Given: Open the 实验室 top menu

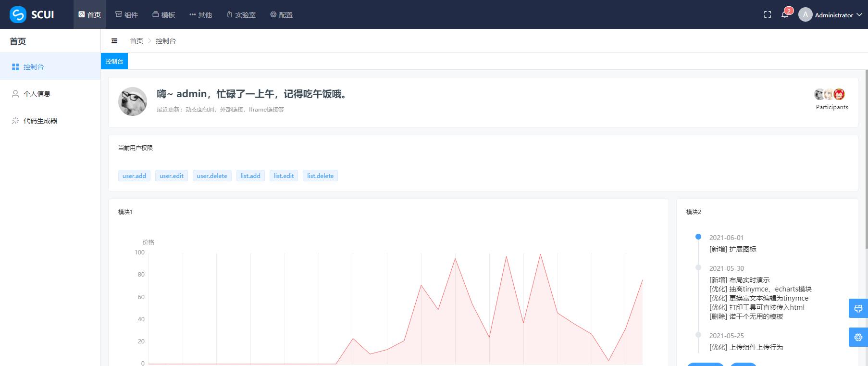Looking at the screenshot, I should click(x=241, y=15).
